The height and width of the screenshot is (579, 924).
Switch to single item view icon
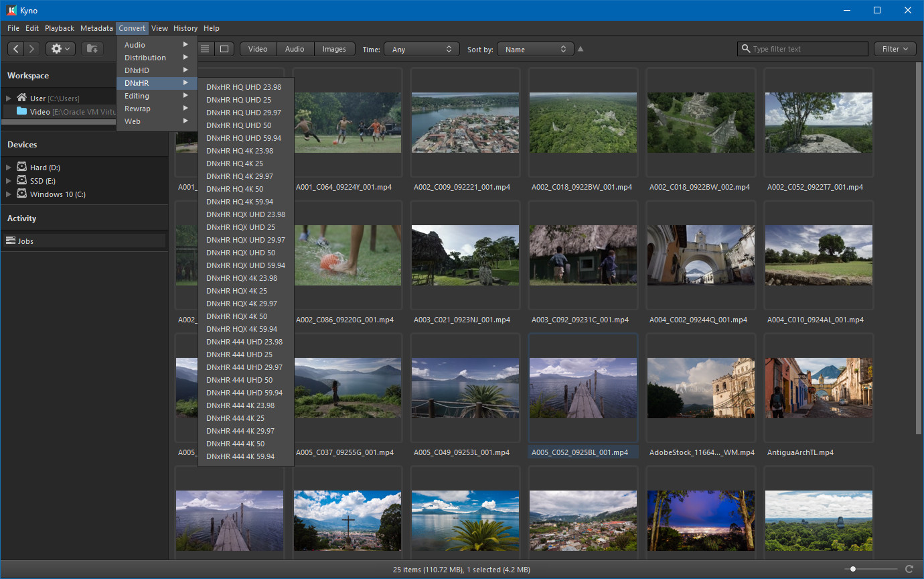224,49
